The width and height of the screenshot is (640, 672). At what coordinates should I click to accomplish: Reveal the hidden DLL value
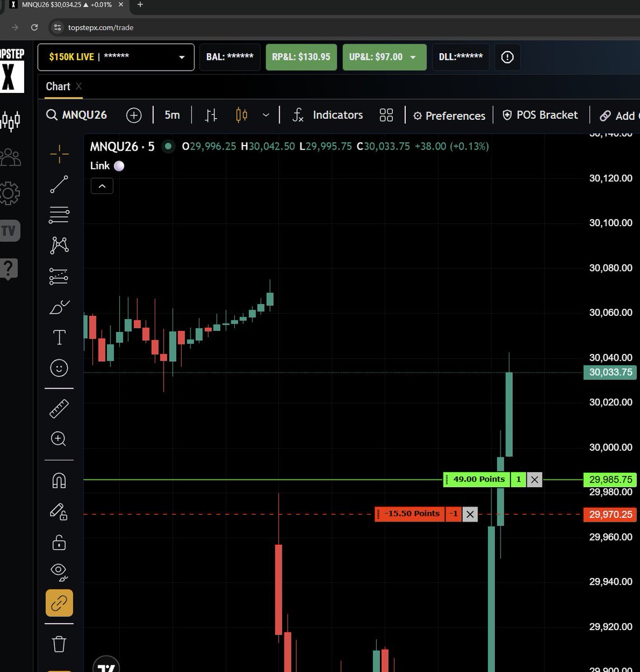point(461,57)
